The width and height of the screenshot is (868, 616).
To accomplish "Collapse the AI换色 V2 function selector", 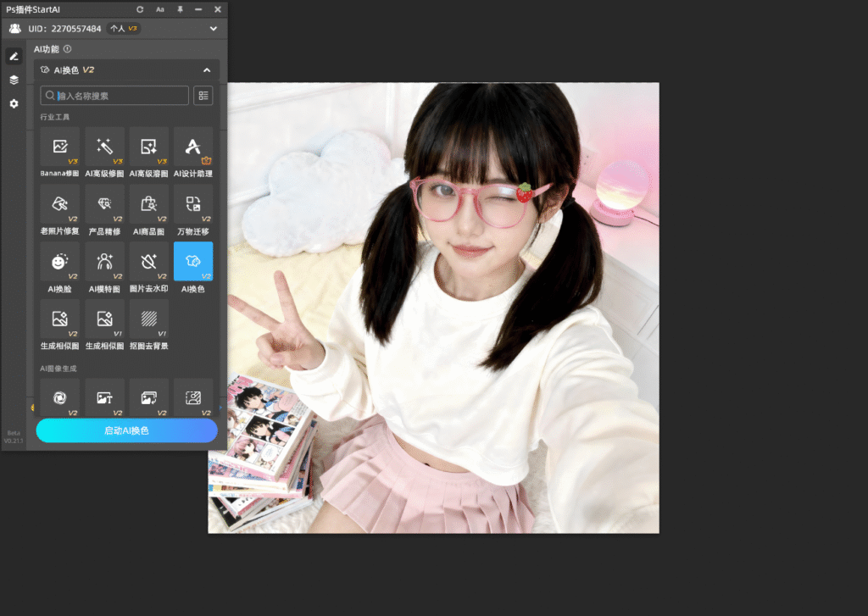I will pos(207,70).
